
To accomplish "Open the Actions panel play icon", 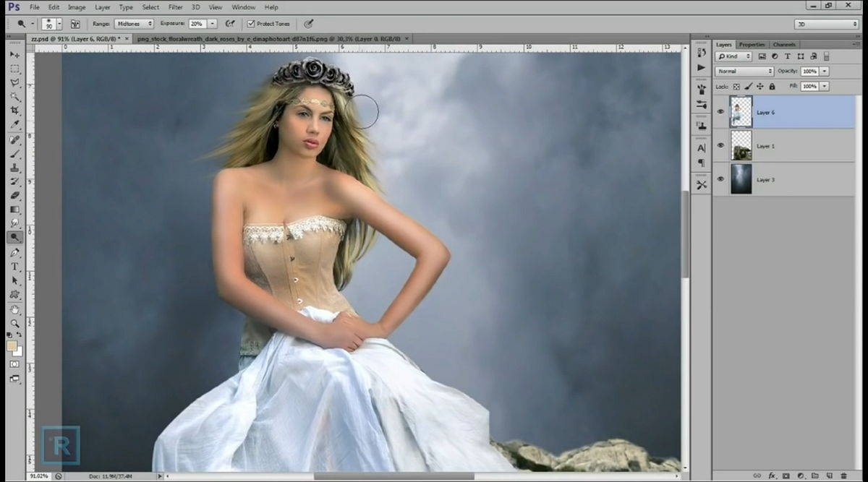I will (701, 67).
